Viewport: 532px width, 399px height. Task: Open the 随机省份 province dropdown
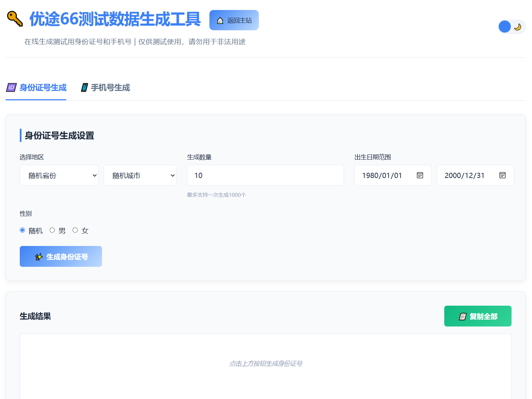[59, 175]
